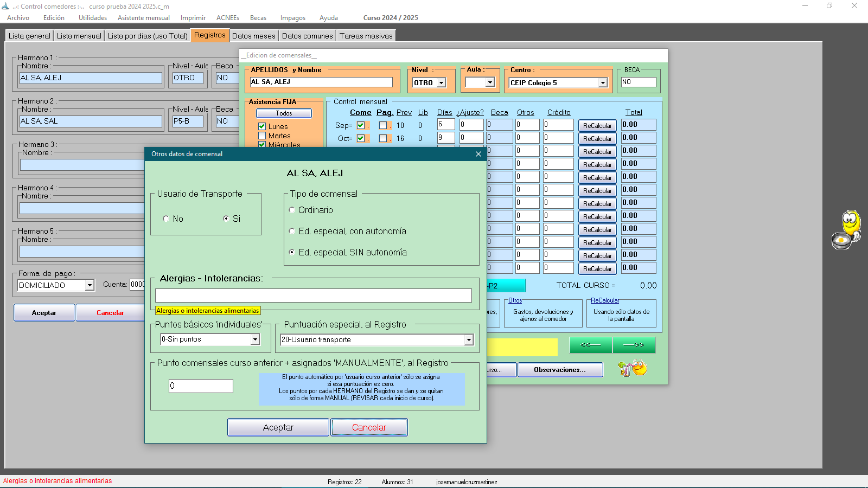Open the Imprimir menu

(x=193, y=18)
